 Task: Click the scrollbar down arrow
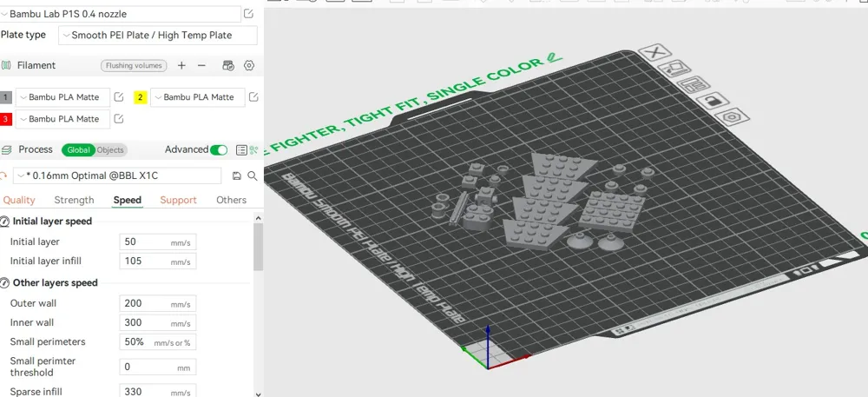[259, 394]
